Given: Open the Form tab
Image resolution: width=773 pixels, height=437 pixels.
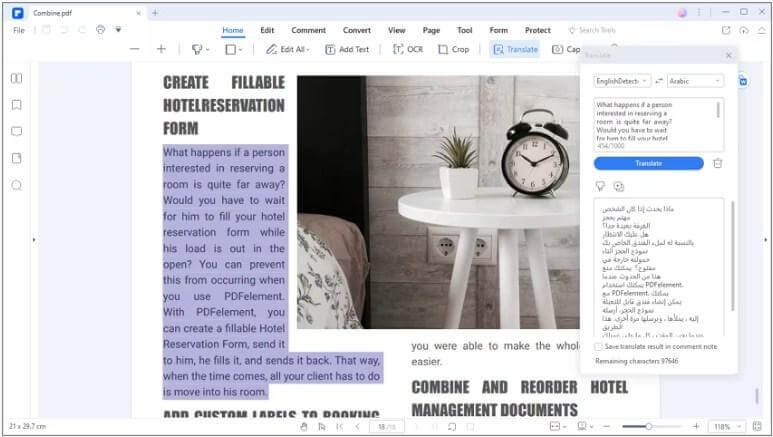Looking at the screenshot, I should [498, 30].
